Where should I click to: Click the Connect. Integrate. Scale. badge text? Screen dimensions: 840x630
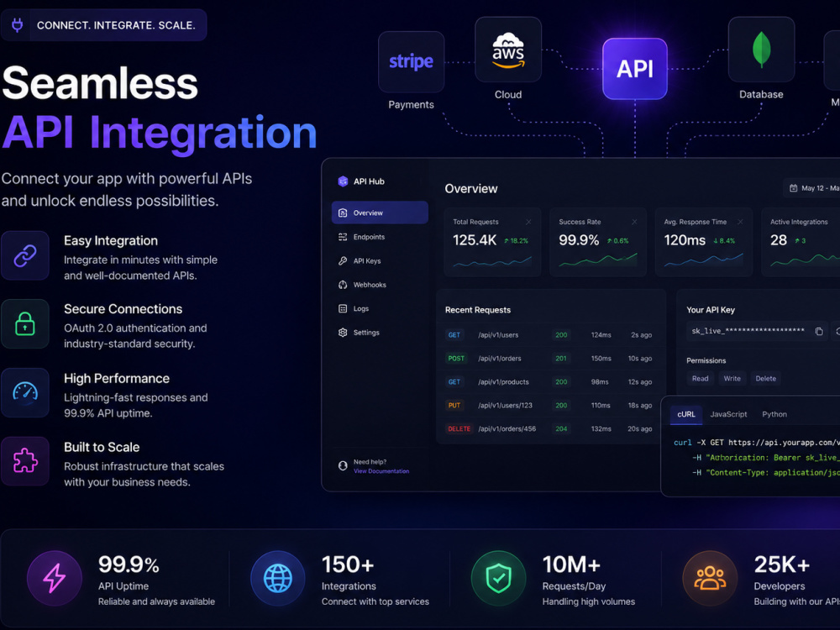[x=116, y=25]
